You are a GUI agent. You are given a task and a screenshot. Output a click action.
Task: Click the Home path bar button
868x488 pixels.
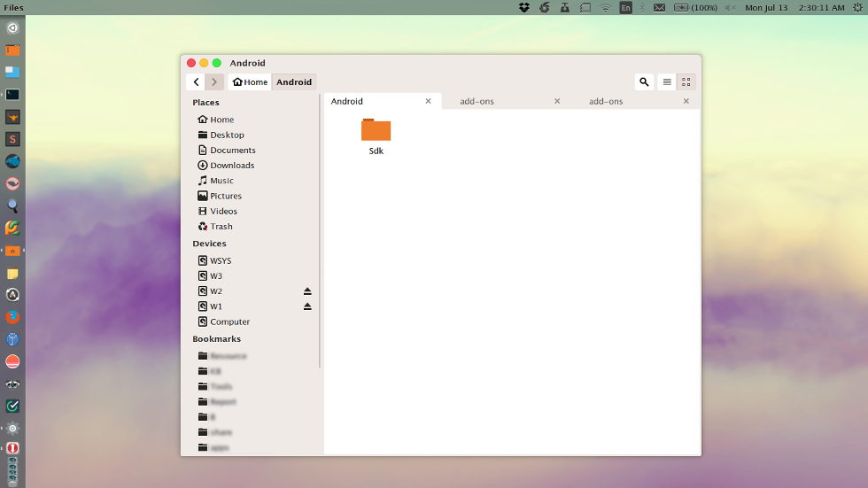(250, 81)
